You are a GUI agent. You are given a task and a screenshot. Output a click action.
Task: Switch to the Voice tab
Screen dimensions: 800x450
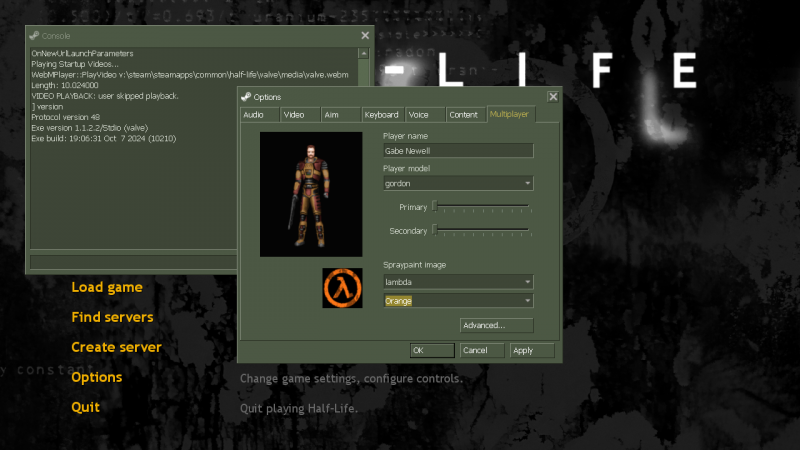[425, 115]
